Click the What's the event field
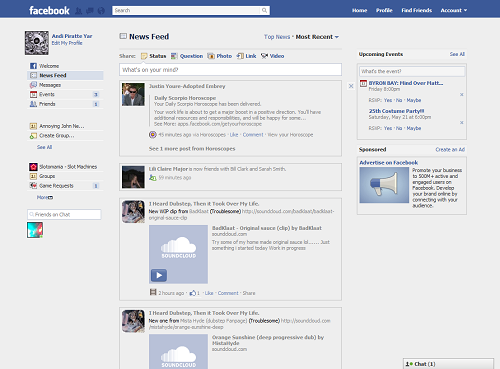This screenshot has width=500, height=369. (x=412, y=71)
